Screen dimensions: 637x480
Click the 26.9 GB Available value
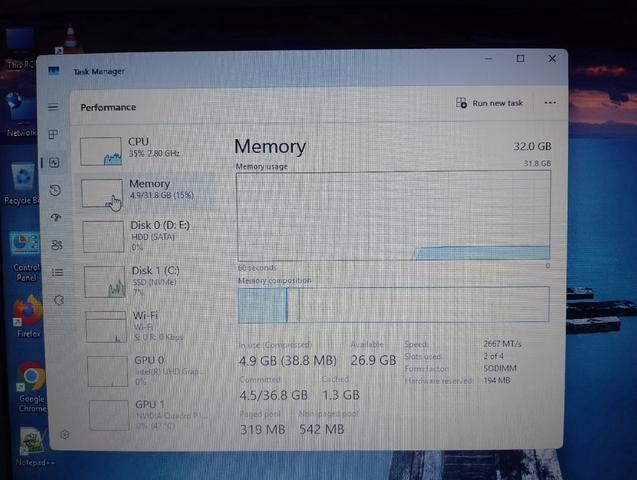pyautogui.click(x=373, y=360)
